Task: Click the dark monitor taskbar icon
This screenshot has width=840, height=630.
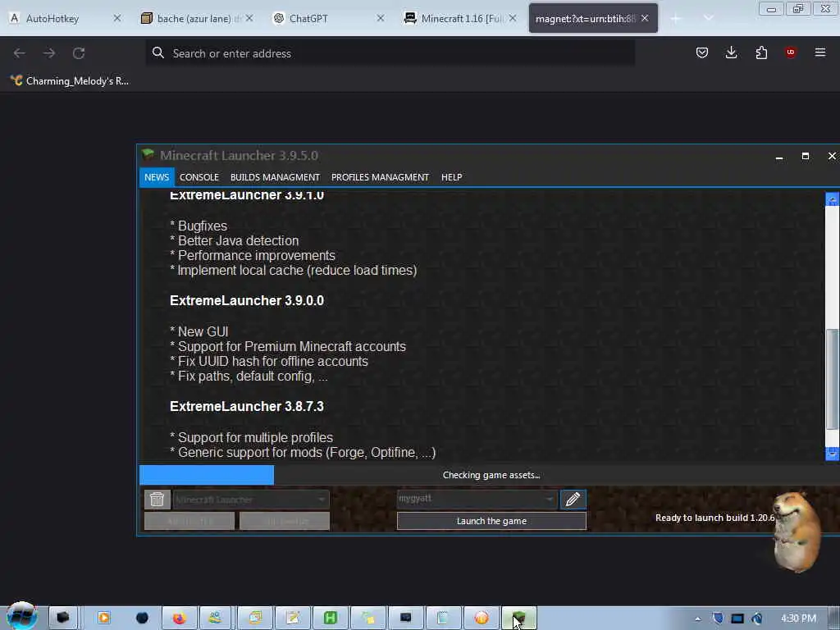Action: pos(405,619)
